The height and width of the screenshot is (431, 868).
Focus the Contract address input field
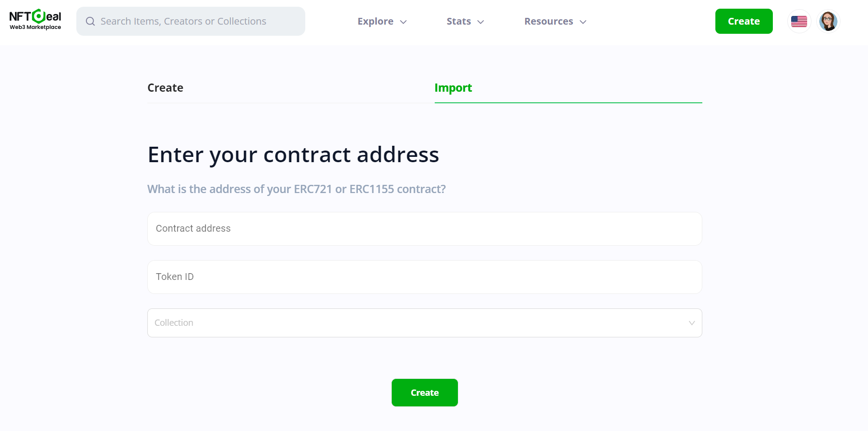click(x=425, y=229)
